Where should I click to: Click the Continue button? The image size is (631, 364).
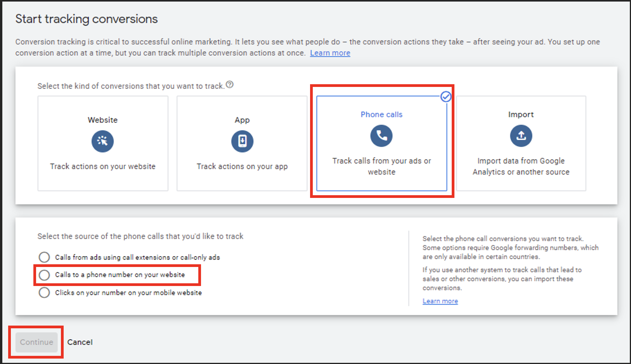pos(36,342)
